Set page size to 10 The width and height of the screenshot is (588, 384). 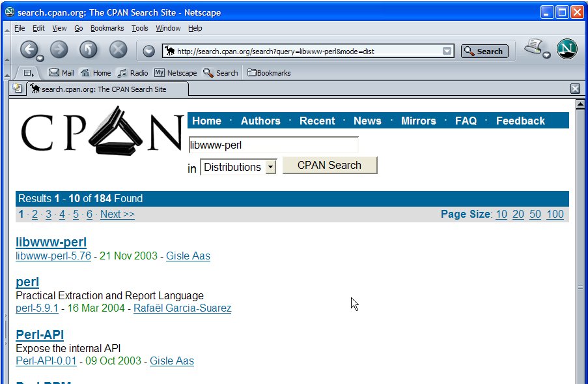tap(501, 214)
